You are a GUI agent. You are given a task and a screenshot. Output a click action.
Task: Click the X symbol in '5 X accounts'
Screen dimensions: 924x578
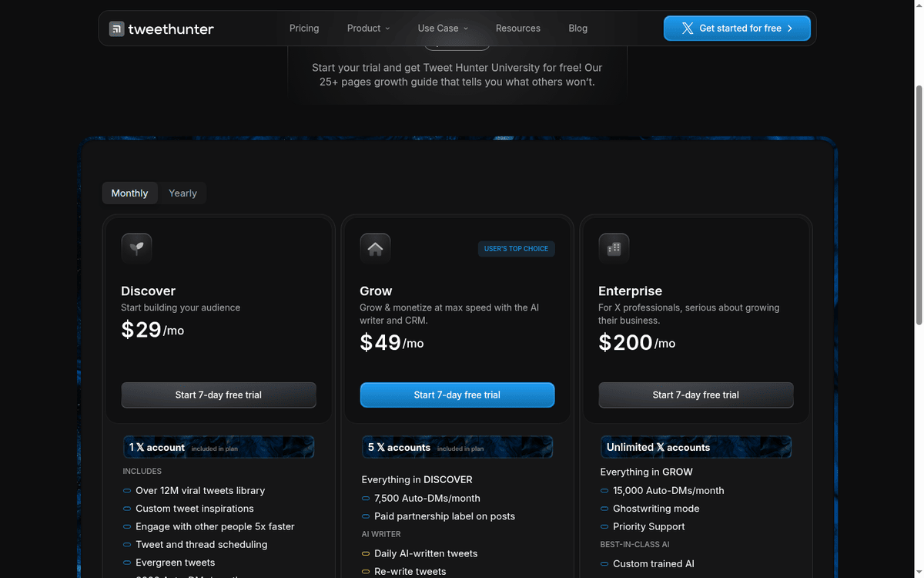coord(380,448)
